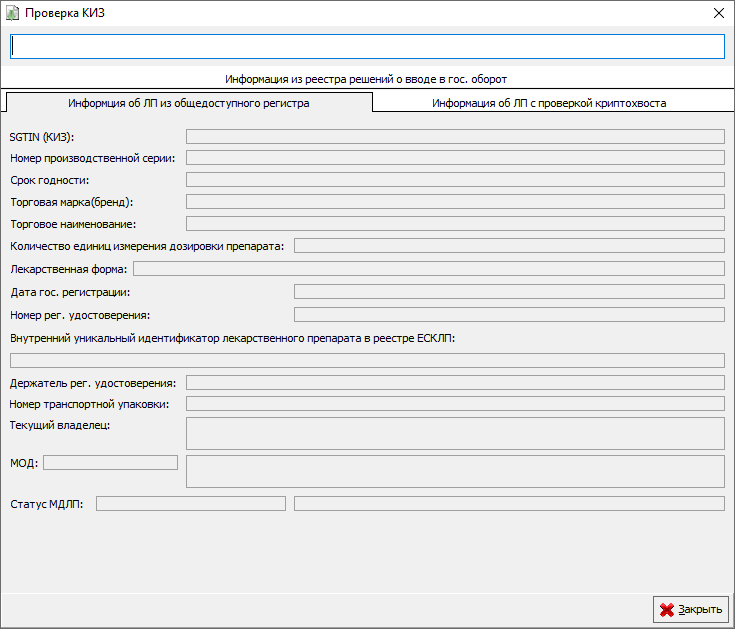Focus the Номер транспортной упаковки field
This screenshot has height=629, width=735.
coord(455,404)
